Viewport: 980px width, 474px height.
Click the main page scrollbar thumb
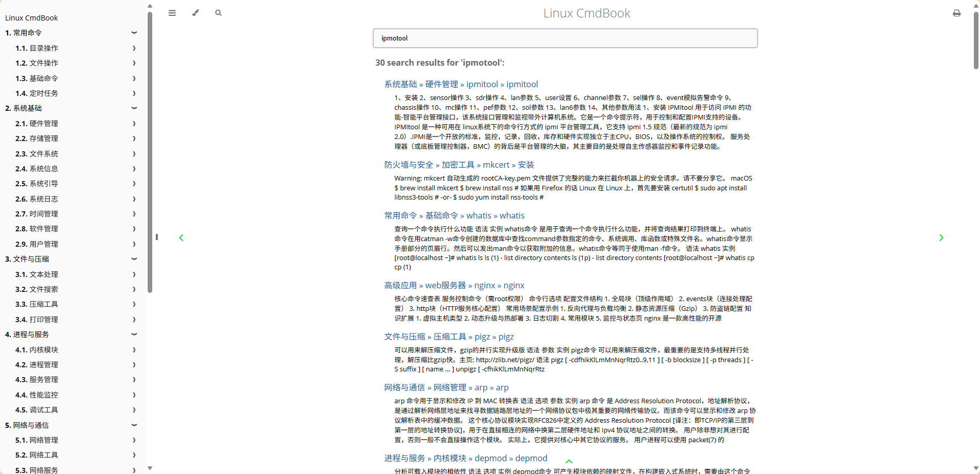[x=976, y=40]
